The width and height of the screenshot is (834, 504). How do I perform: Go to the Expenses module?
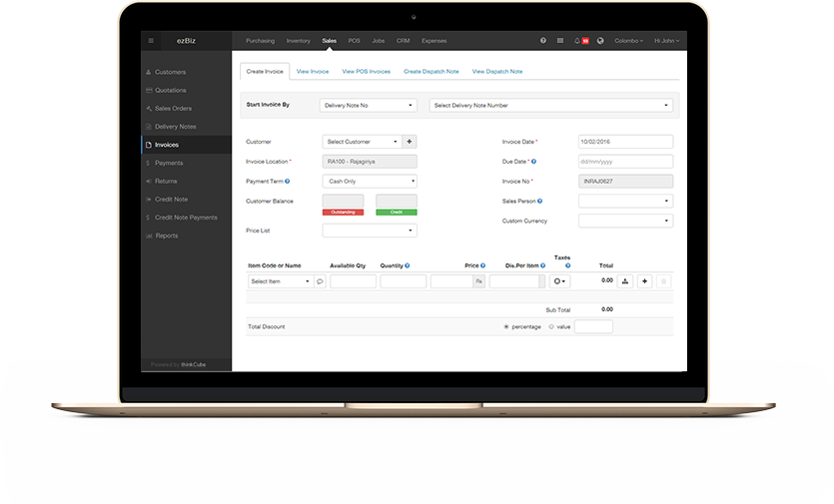coord(434,40)
